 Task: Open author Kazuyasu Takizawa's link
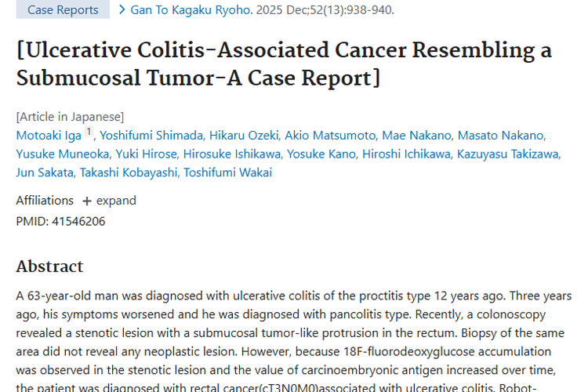coord(508,154)
